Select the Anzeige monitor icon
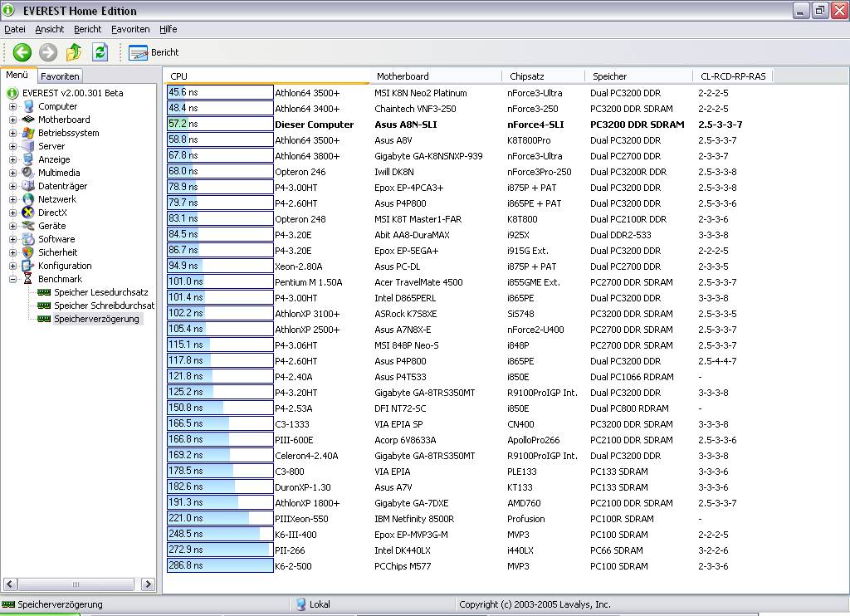This screenshot has width=850, height=616. pos(28,159)
